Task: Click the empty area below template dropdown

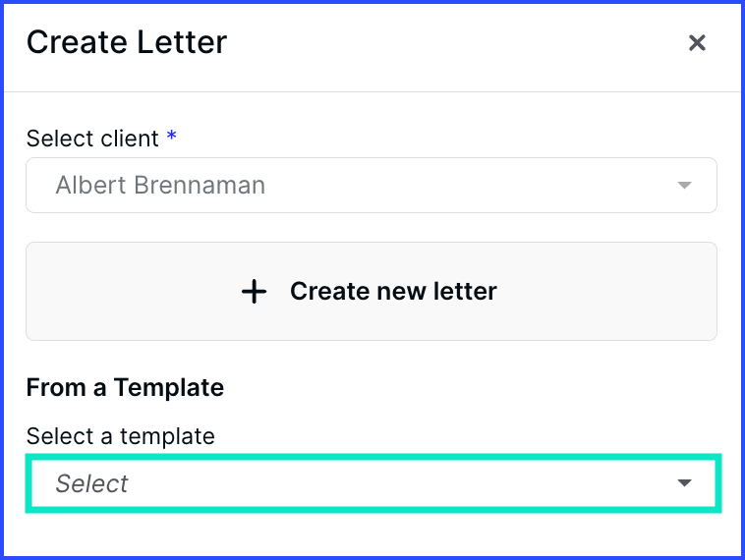Action: pos(372,532)
